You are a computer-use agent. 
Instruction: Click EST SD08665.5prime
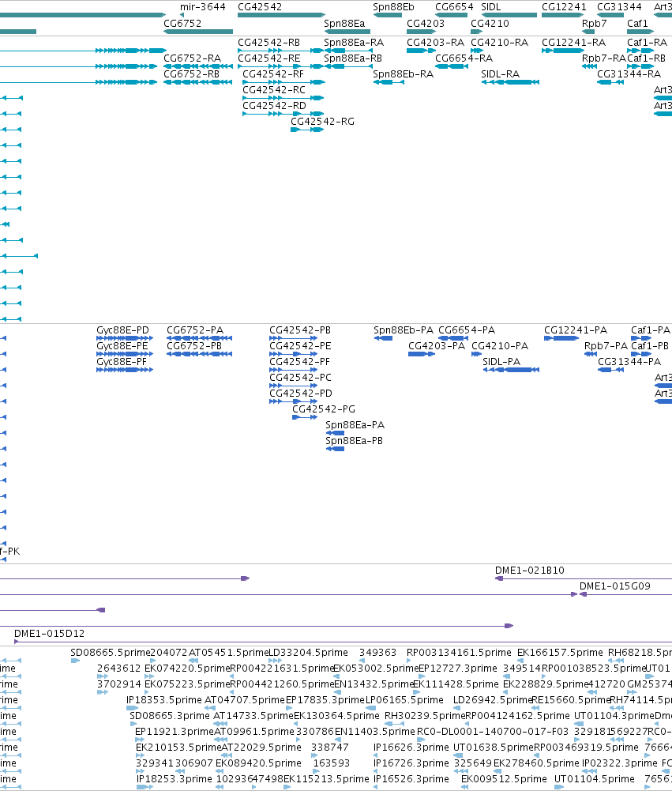pos(111,652)
